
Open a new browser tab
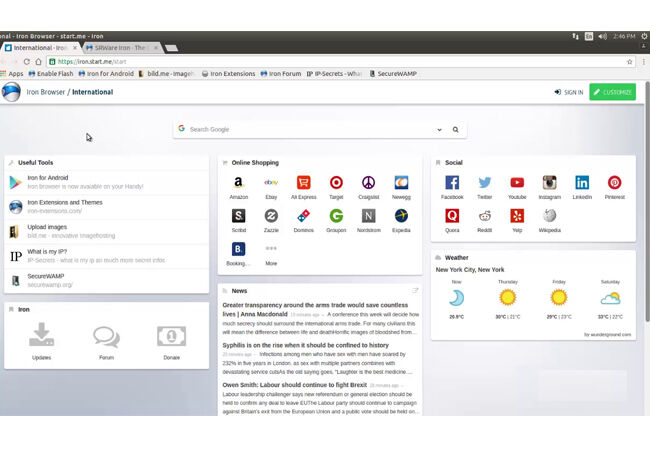point(172,48)
